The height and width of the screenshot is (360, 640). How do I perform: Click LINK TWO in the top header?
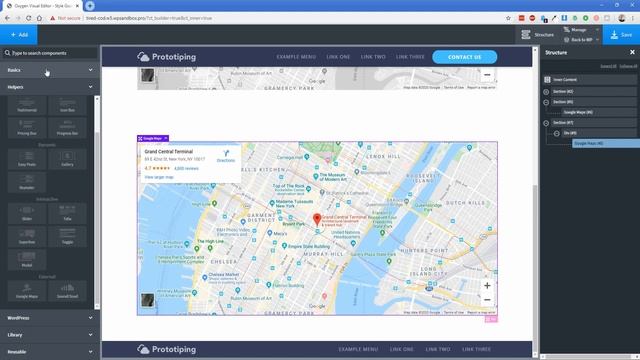click(373, 57)
